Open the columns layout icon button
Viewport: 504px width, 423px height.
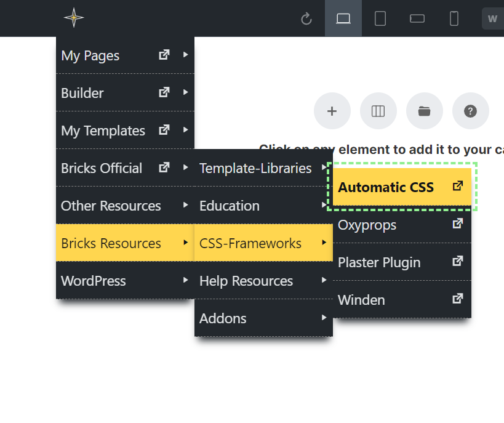(378, 111)
